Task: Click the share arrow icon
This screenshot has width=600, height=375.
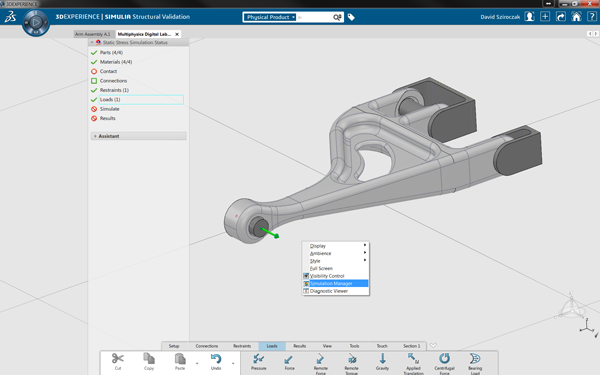Action: click(x=561, y=17)
